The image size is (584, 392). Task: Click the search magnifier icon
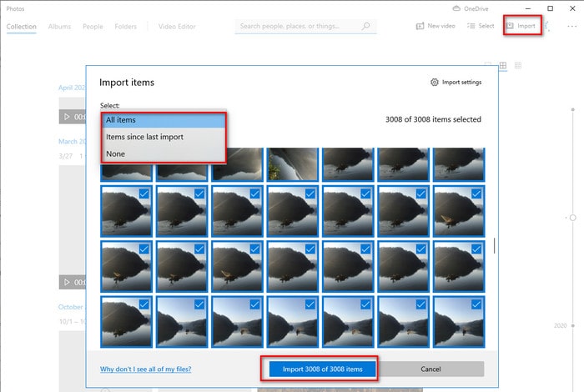tap(365, 27)
